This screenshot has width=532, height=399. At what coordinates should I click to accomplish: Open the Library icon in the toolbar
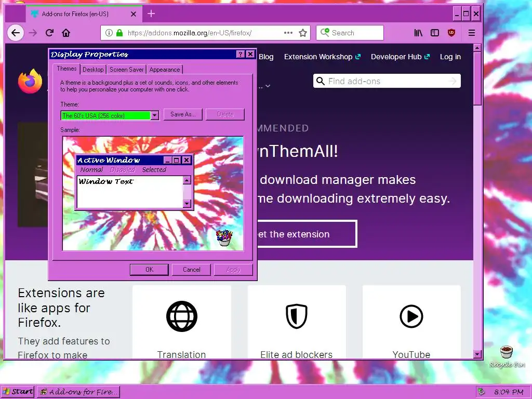pos(418,33)
